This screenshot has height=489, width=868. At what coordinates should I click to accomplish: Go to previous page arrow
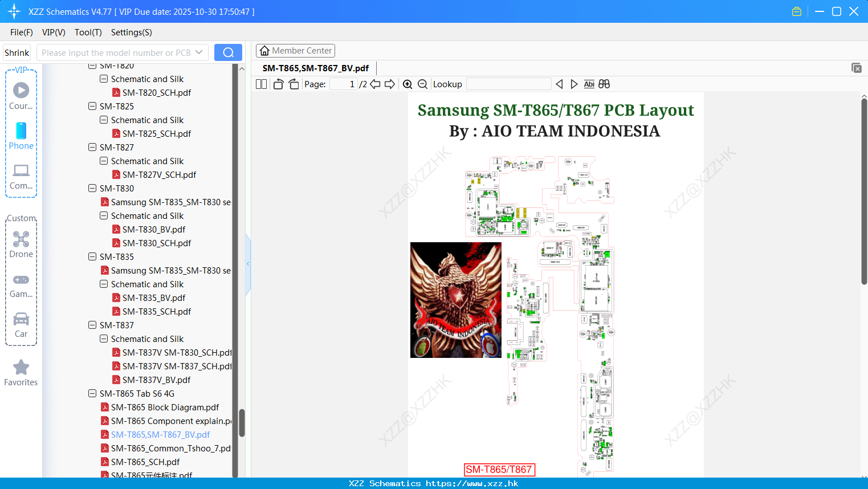(x=375, y=84)
